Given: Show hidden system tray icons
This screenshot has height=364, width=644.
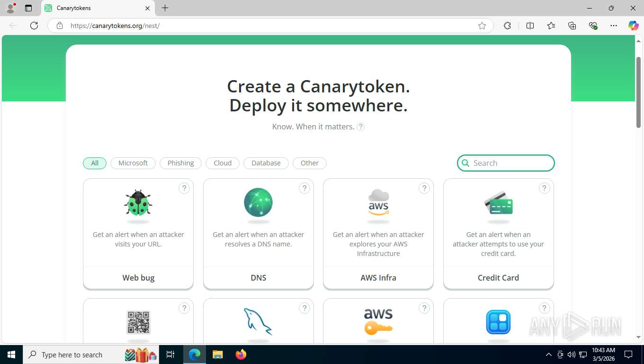Looking at the screenshot, I should [x=549, y=355].
